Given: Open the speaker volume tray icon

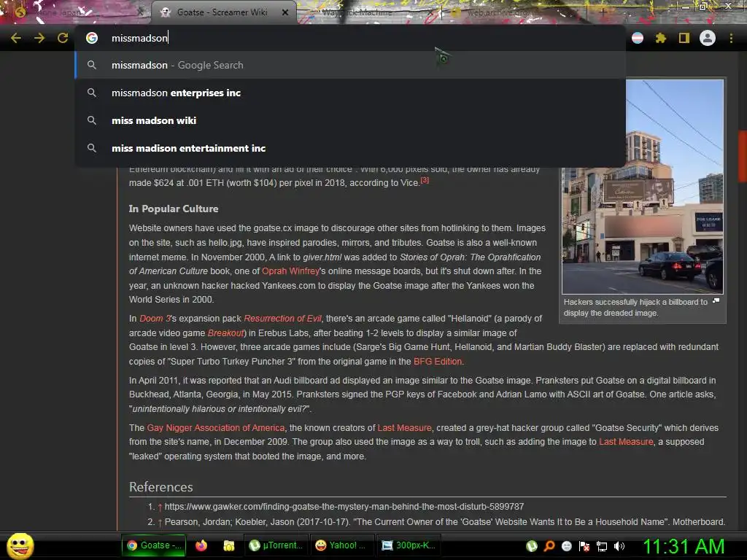Looking at the screenshot, I should point(619,546).
